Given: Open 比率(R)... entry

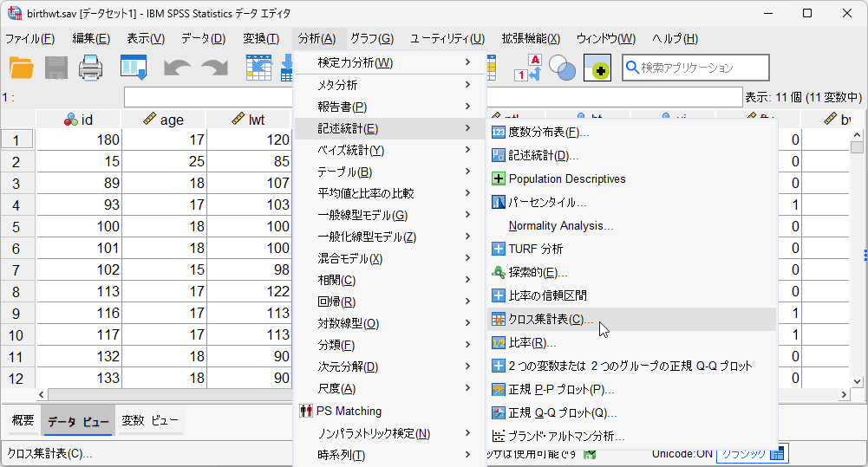Looking at the screenshot, I should pos(631,343).
